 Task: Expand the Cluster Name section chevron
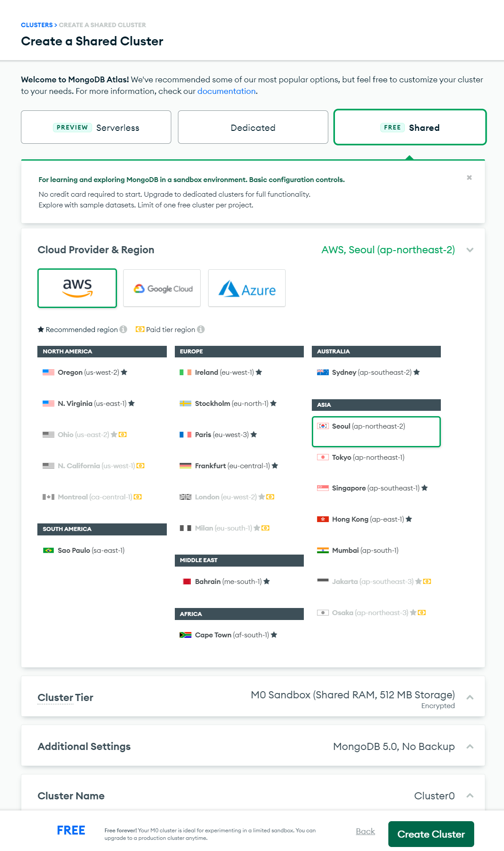pos(470,795)
